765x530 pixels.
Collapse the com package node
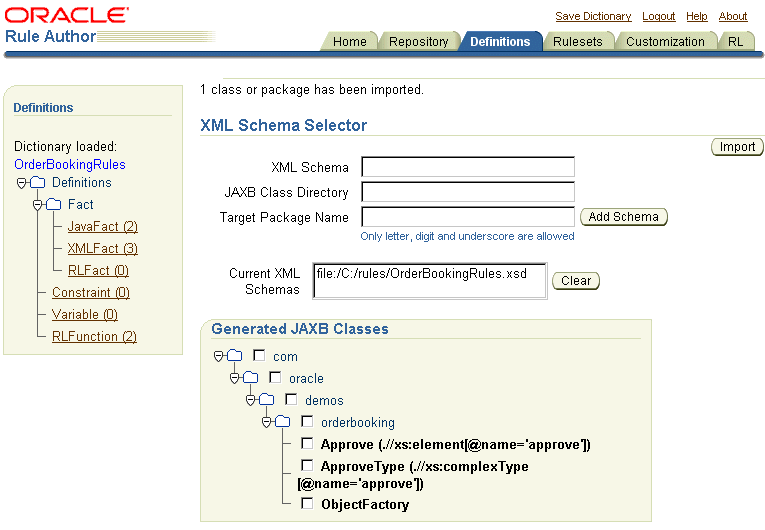coord(219,356)
